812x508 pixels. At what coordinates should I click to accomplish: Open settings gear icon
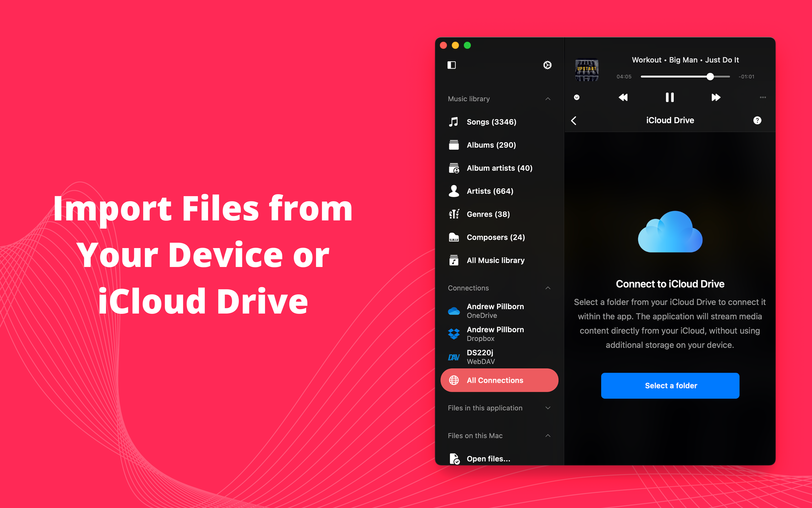point(547,65)
